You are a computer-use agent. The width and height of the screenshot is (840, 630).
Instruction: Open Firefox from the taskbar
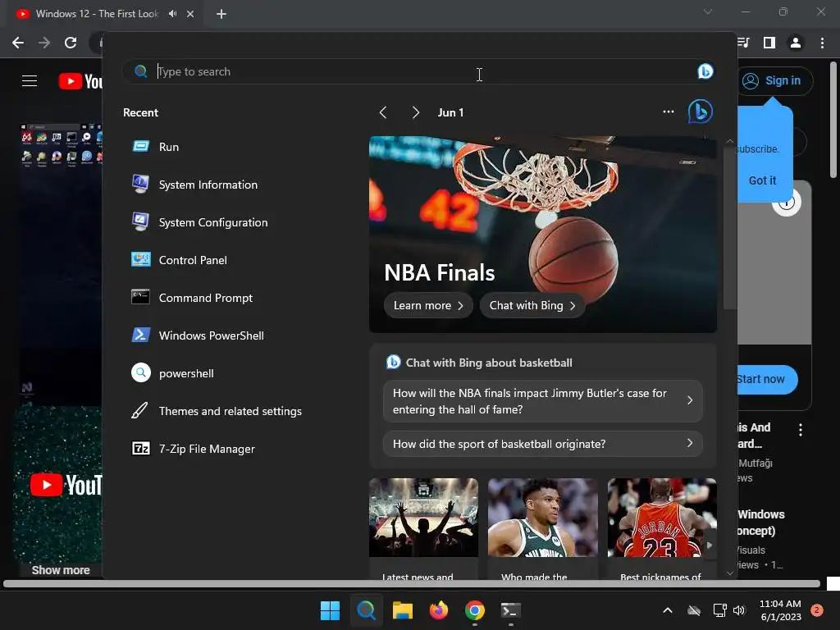(x=439, y=610)
